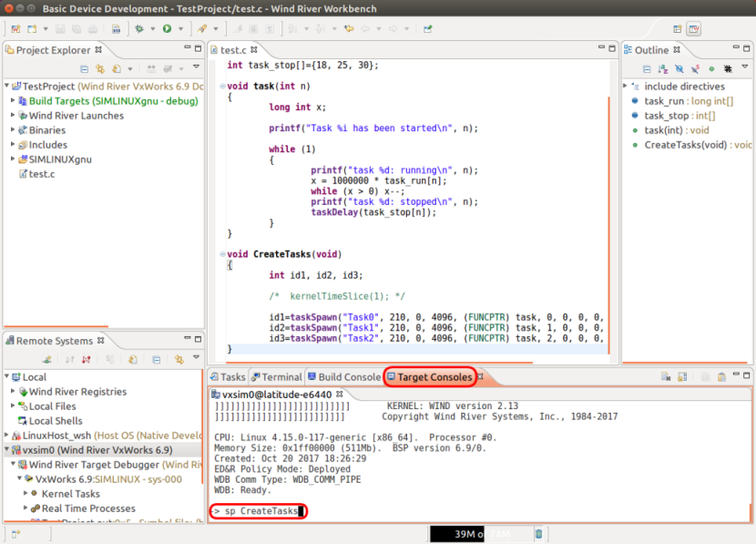Toggle Hide Inactive Elements in Outline
756x544 pixels.
pos(728,69)
